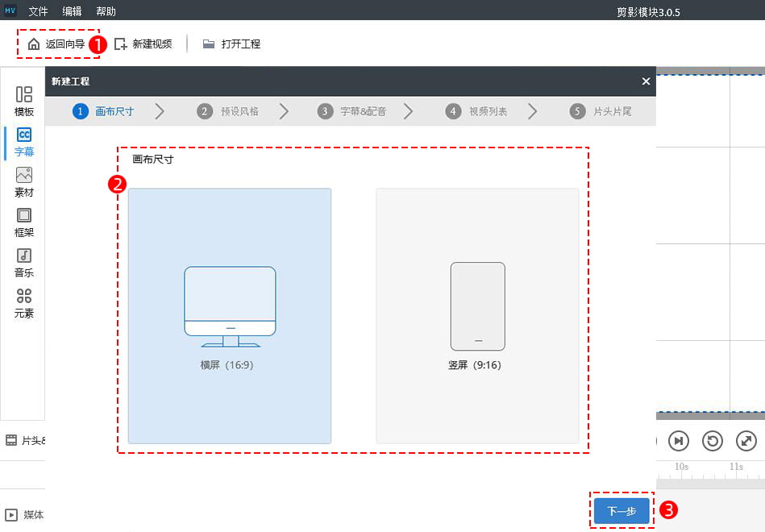Screen dimensions: 765x532
Task: Click 新建视频 in the toolbar
Action: (143, 44)
